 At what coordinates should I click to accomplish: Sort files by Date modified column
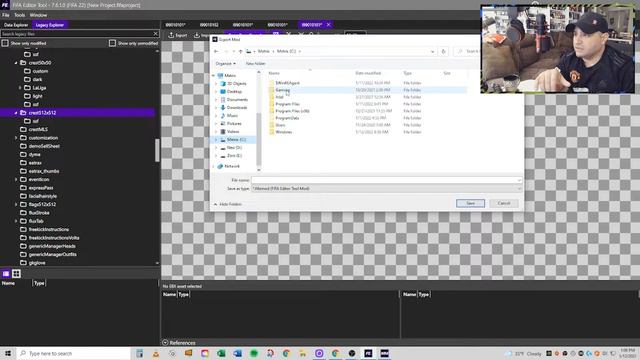pos(368,73)
